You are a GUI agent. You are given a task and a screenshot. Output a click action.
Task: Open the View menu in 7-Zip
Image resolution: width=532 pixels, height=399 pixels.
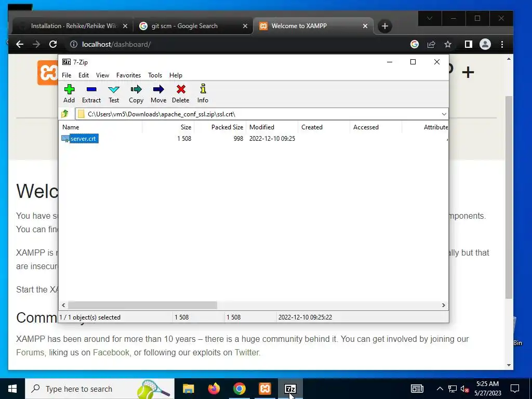(102, 75)
